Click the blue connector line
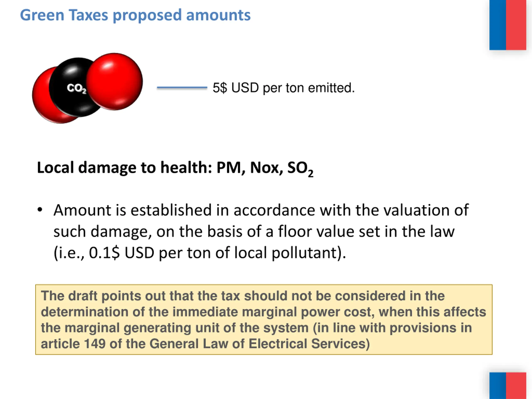The width and height of the screenshot is (532, 399). 182,88
